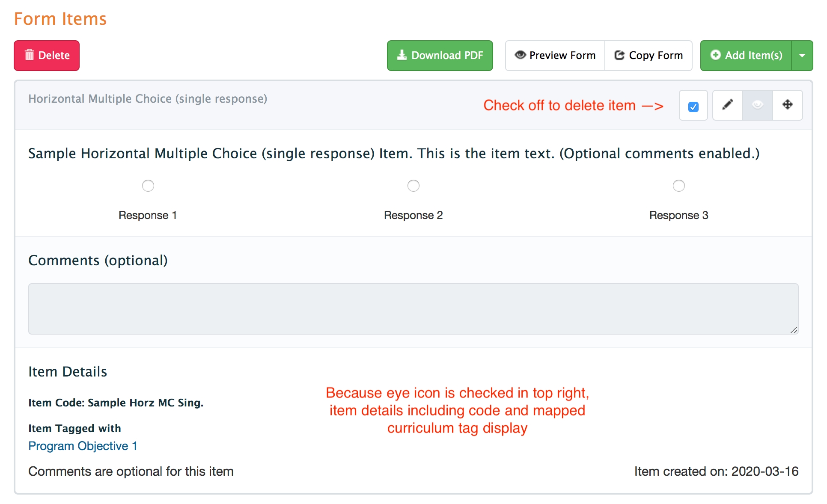827x504 pixels.
Task: Click the eye icon on Preview Form
Action: 520,55
